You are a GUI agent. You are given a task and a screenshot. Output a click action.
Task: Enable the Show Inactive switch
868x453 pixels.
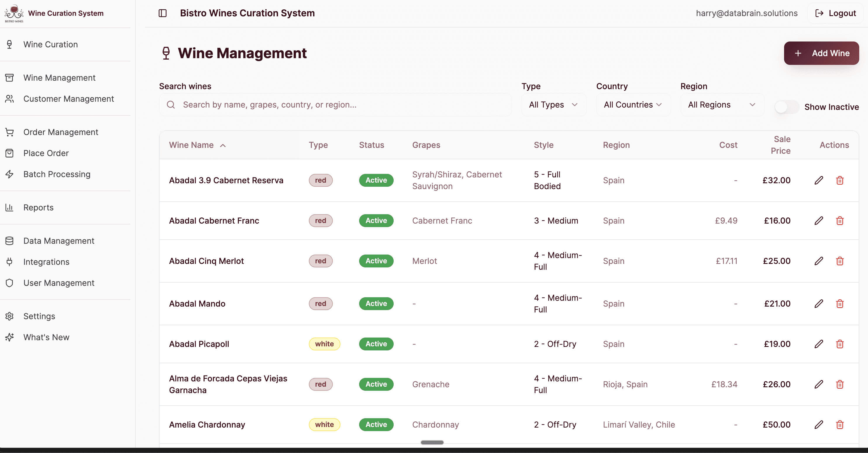tap(786, 107)
